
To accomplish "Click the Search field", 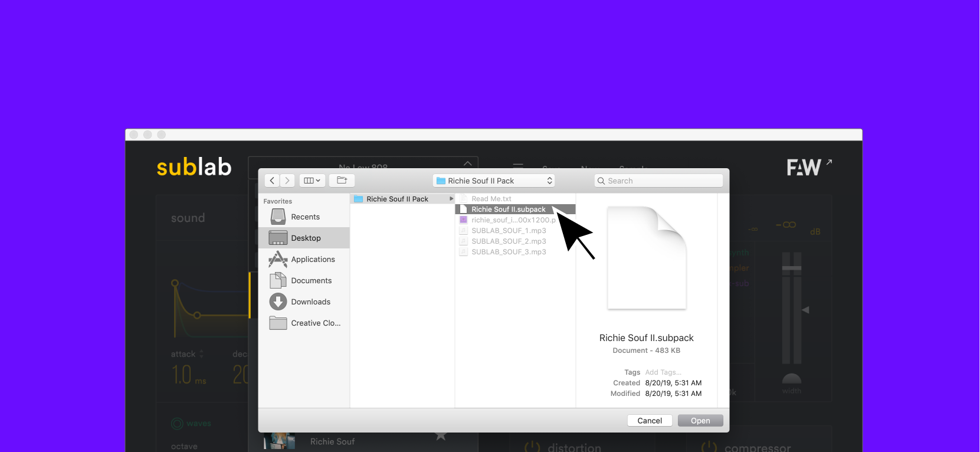I will point(658,181).
